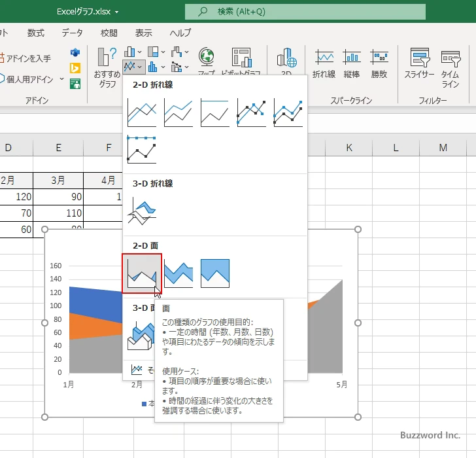
Task: Open the 表示 ribbon tab
Action: click(x=144, y=33)
